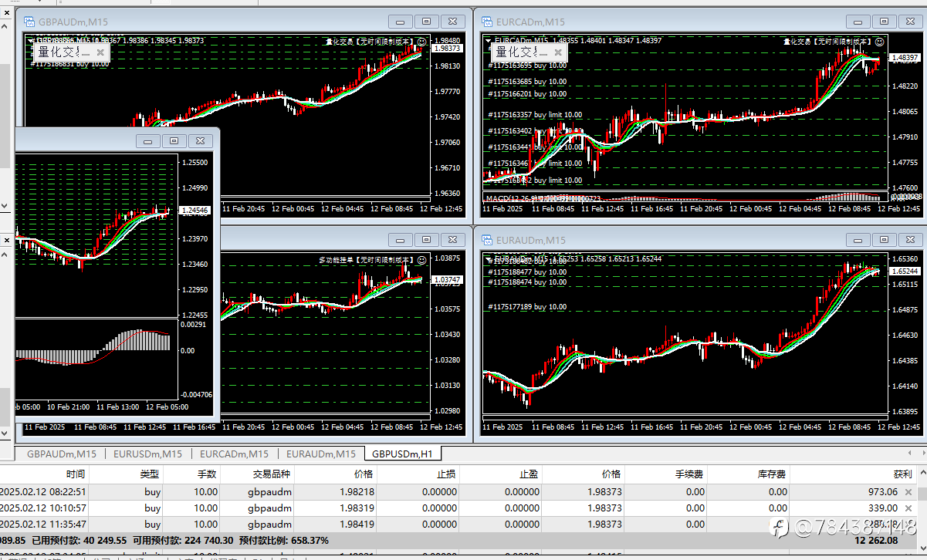The image size is (927, 560).
Task: Close the order with profit 339.00
Action: [x=908, y=508]
